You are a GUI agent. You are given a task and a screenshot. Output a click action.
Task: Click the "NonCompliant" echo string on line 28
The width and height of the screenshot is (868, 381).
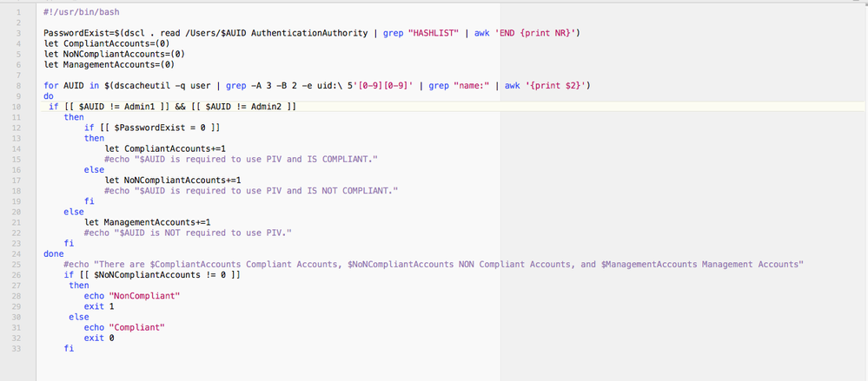[144, 296]
